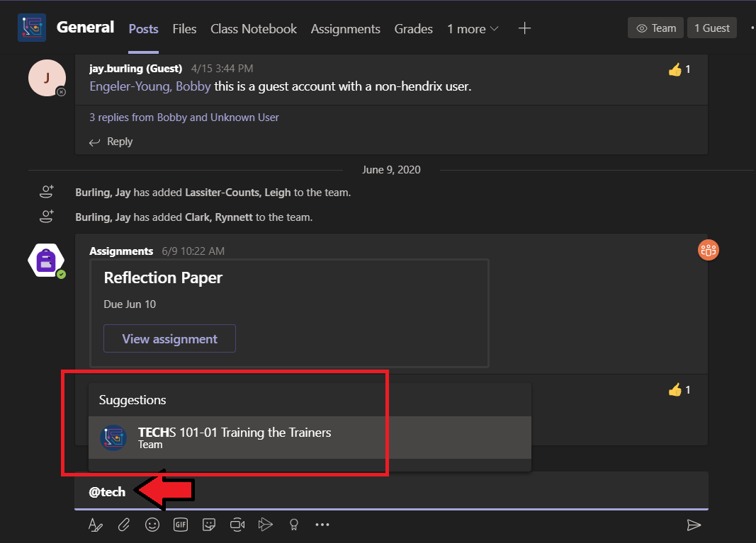This screenshot has height=543, width=756.
Task: Expand the 1 more tabs dropdown
Action: 473,29
